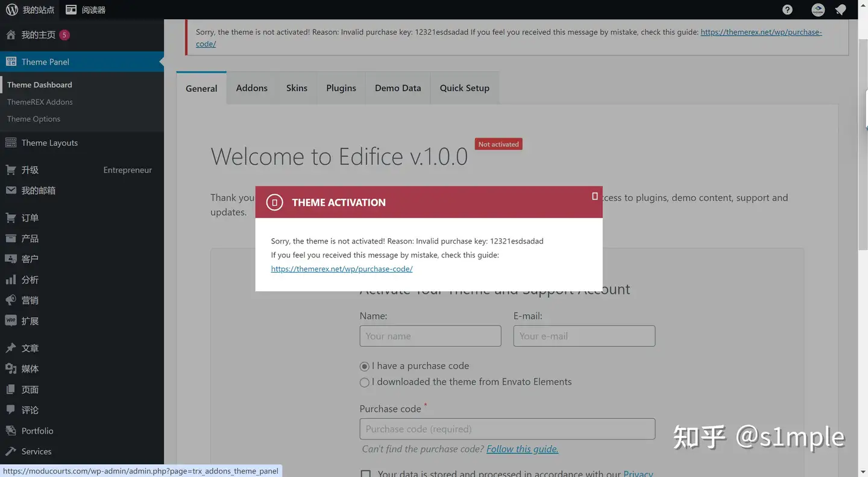This screenshot has height=477, width=868.
Task: Switch to the General tab
Action: [201, 88]
